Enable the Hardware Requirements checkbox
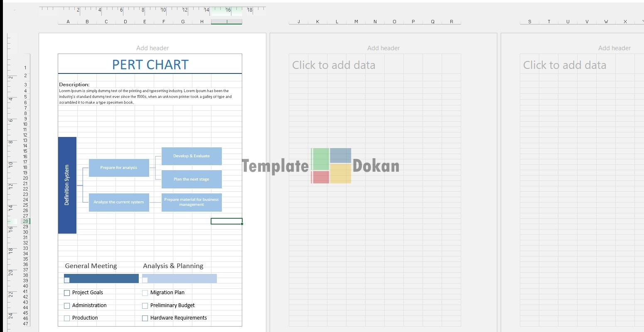Screen dimensions: 644x332 145,318
